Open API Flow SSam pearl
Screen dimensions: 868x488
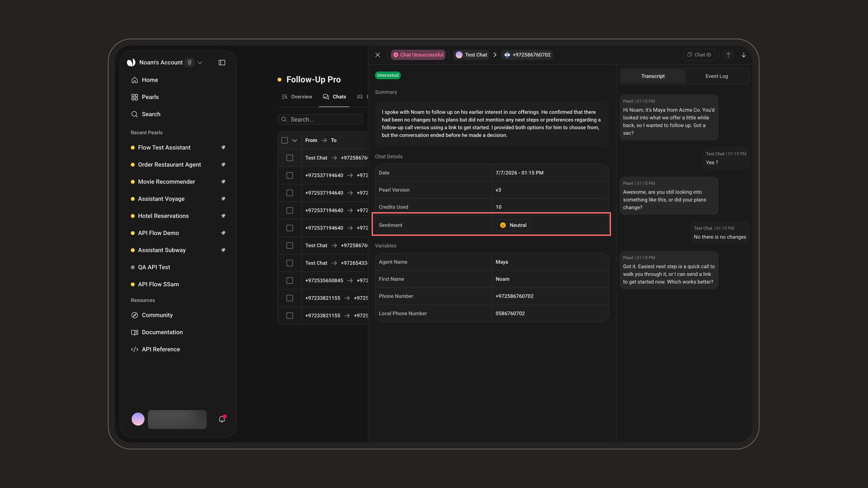tap(158, 285)
